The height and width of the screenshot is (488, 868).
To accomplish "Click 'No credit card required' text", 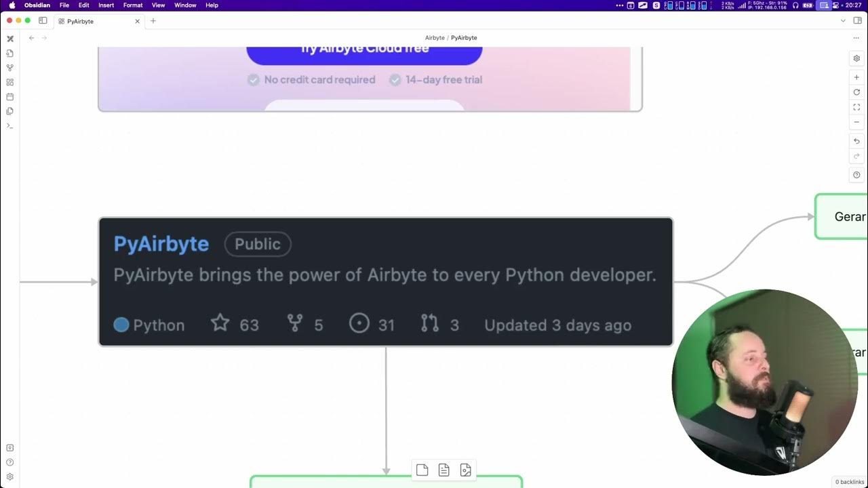I will point(319,80).
